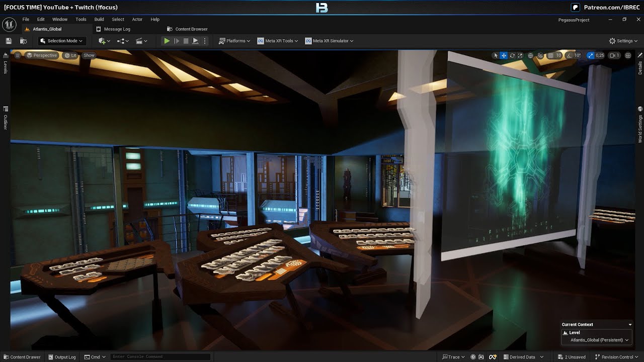644x362 pixels.
Task: Switch to the Message Log tab
Action: (114, 29)
